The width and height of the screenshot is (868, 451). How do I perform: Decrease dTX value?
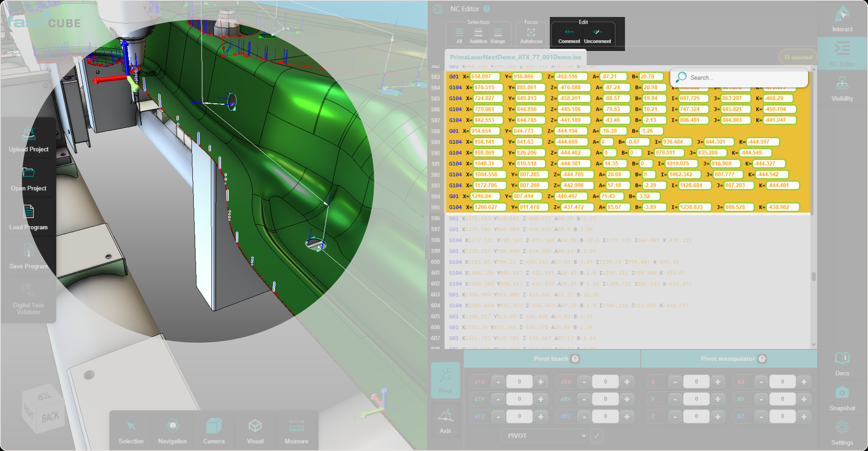(498, 382)
